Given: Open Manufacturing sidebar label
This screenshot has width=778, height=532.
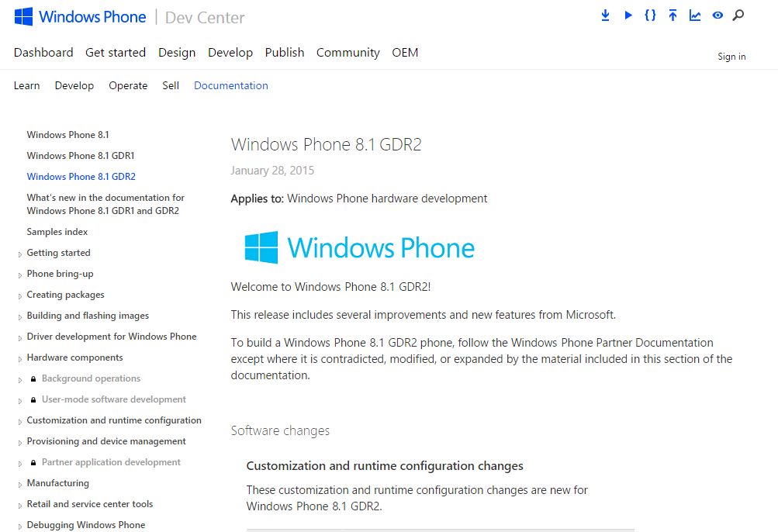Looking at the screenshot, I should [x=58, y=483].
